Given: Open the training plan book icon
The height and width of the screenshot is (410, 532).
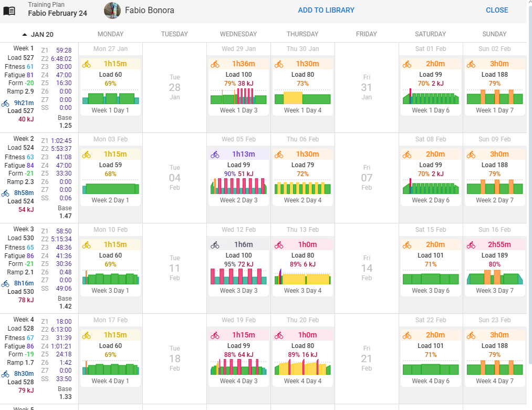Looking at the screenshot, I should [x=9, y=11].
